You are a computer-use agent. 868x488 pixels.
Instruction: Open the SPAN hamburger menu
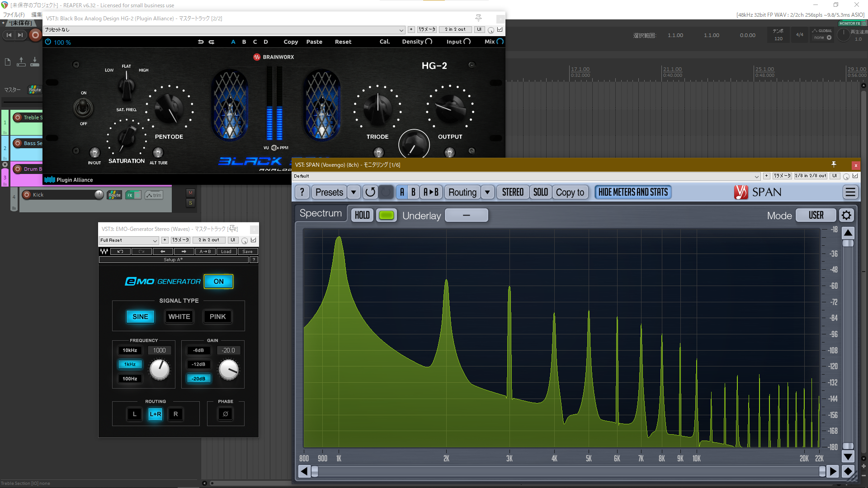coord(850,192)
